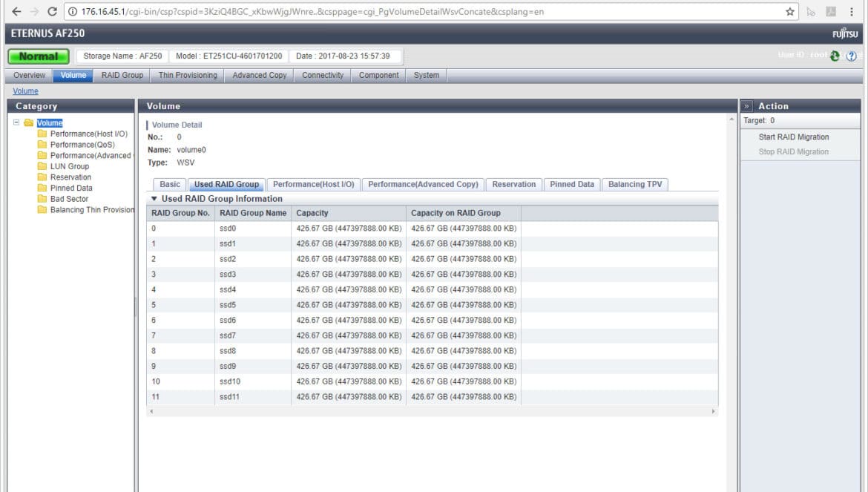Click the Performance(Host I/O) folder icon
Image resolution: width=868 pixels, height=492 pixels.
pyautogui.click(x=42, y=134)
